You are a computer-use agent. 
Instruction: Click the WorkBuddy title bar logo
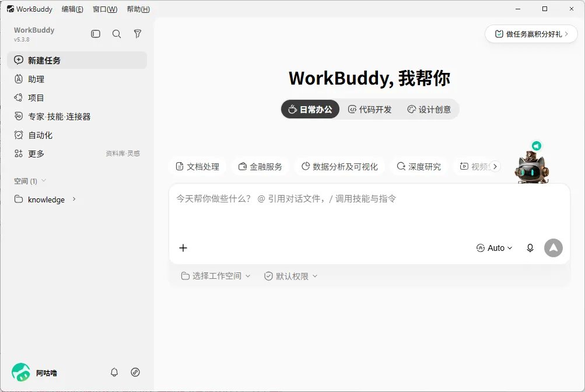click(10, 9)
